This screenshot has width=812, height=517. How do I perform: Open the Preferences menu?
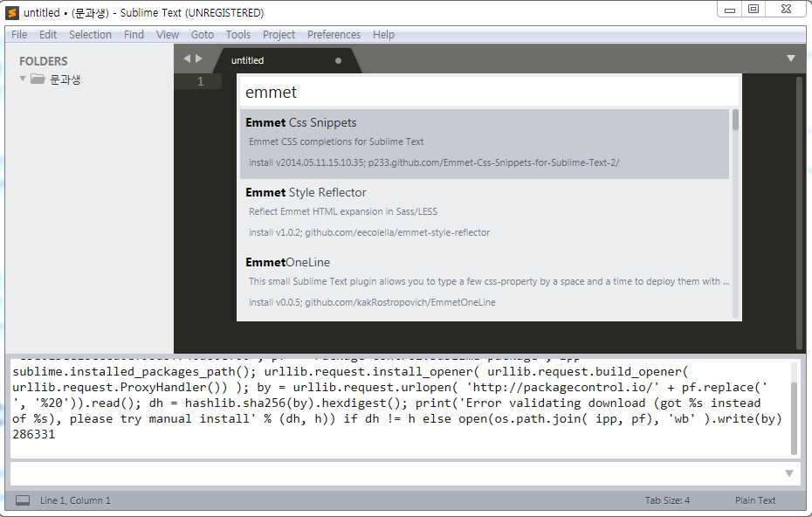click(334, 35)
